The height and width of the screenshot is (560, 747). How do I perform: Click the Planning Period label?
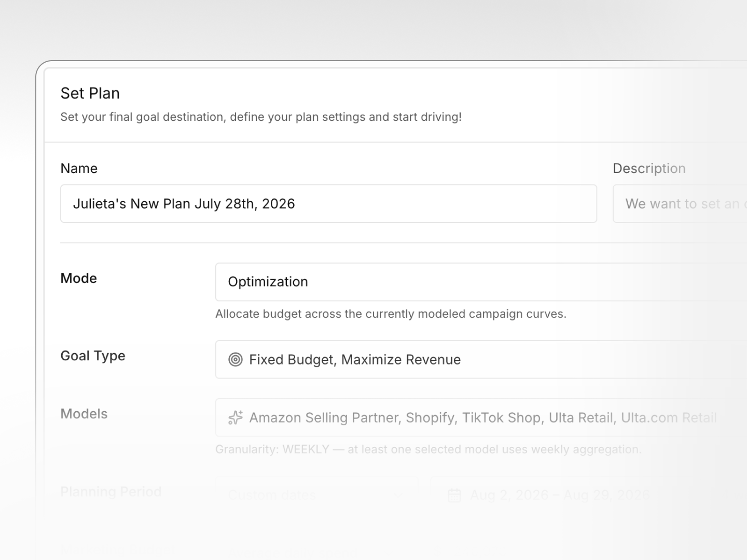pos(111,492)
